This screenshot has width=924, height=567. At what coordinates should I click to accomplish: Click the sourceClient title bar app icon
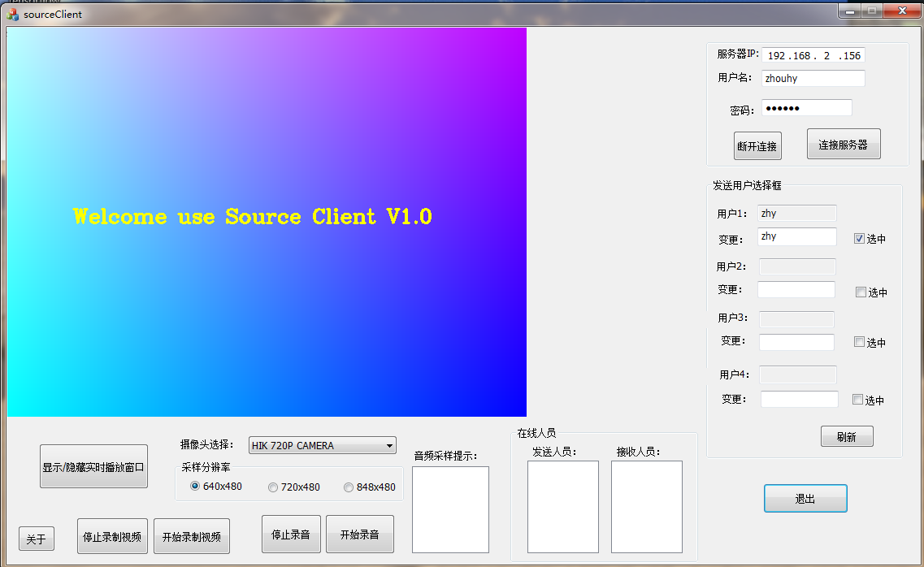pos(12,14)
